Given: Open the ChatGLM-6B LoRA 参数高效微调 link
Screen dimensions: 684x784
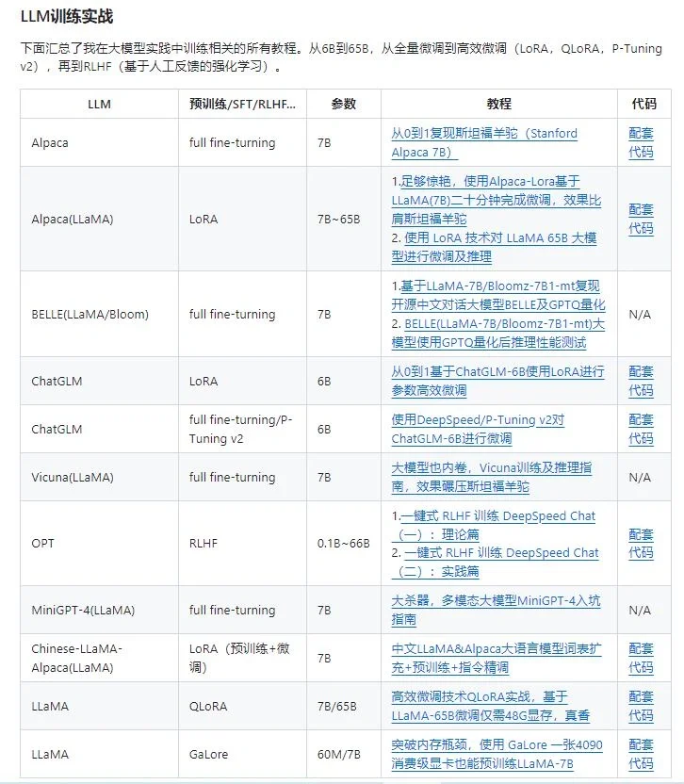Looking at the screenshot, I should click(497, 381).
